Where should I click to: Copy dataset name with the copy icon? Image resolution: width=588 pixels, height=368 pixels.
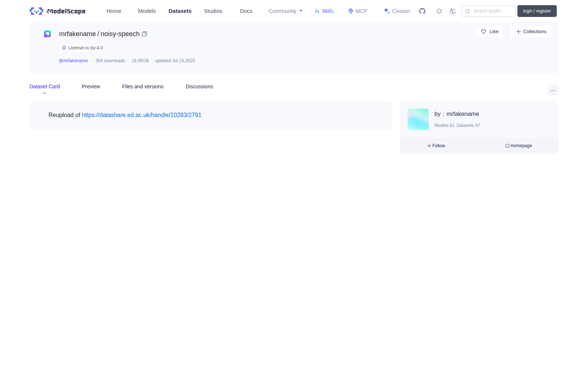(x=144, y=34)
